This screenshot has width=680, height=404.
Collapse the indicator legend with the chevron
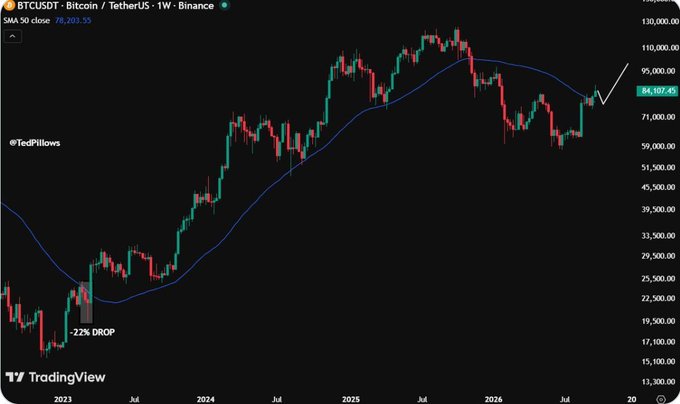coord(13,36)
